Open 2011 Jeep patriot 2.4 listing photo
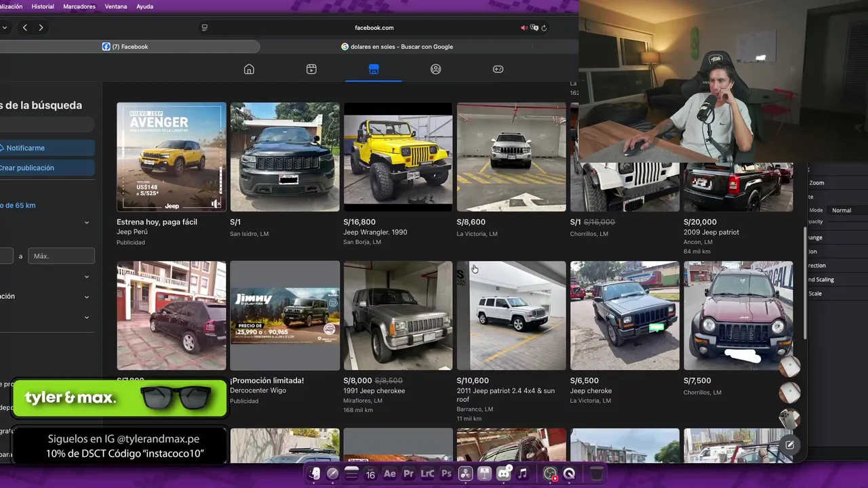Screen dimensions: 868x488 511,316
